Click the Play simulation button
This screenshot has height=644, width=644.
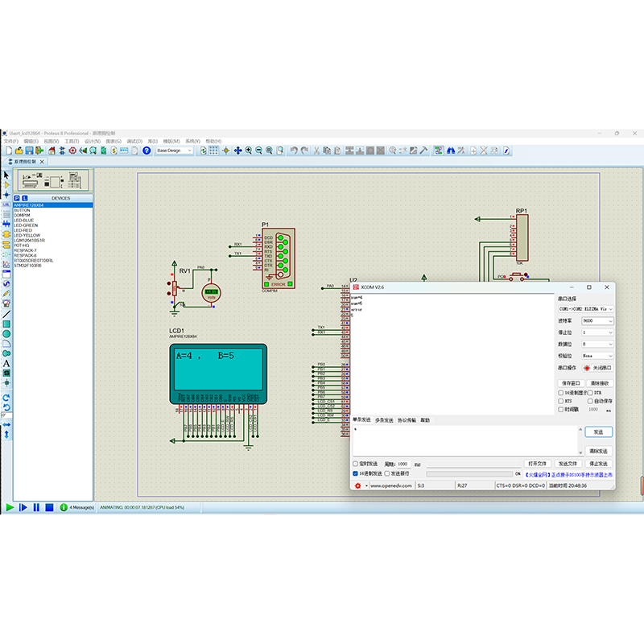(8, 507)
